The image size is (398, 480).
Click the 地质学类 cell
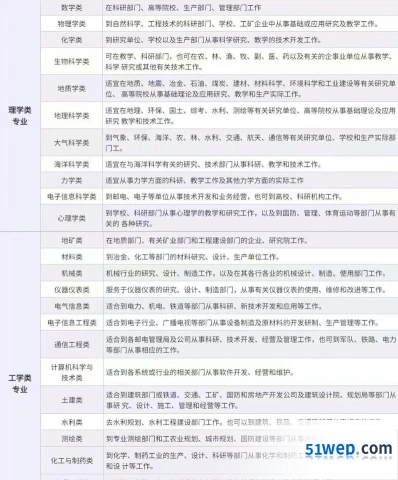[72, 89]
